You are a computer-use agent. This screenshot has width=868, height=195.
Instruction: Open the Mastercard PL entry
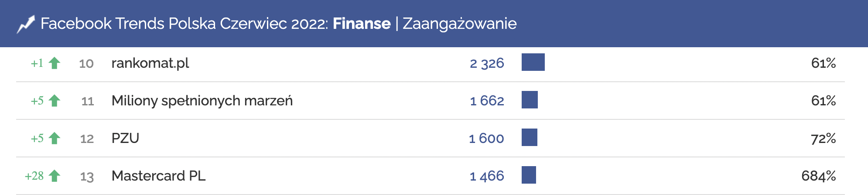pyautogui.click(x=158, y=176)
